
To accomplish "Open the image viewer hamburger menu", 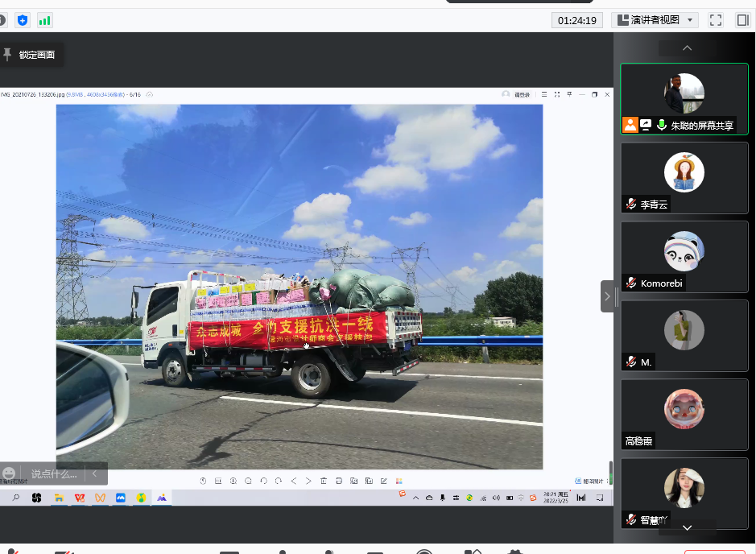I will coord(544,94).
